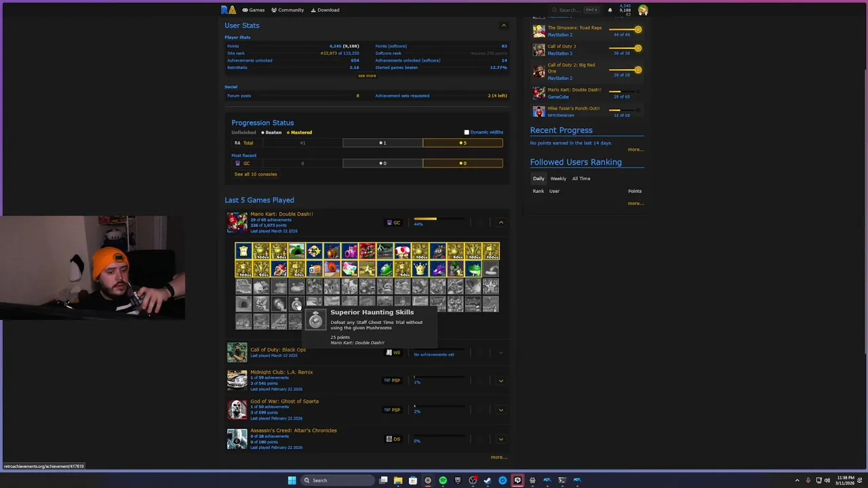
Task: Open the Windows Start menu
Action: (292, 481)
